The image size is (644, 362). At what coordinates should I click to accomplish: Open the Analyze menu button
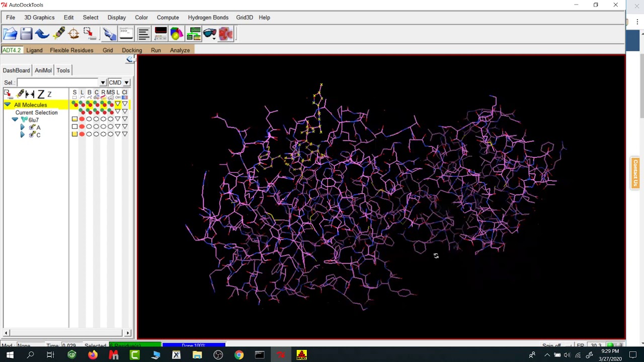[180, 50]
